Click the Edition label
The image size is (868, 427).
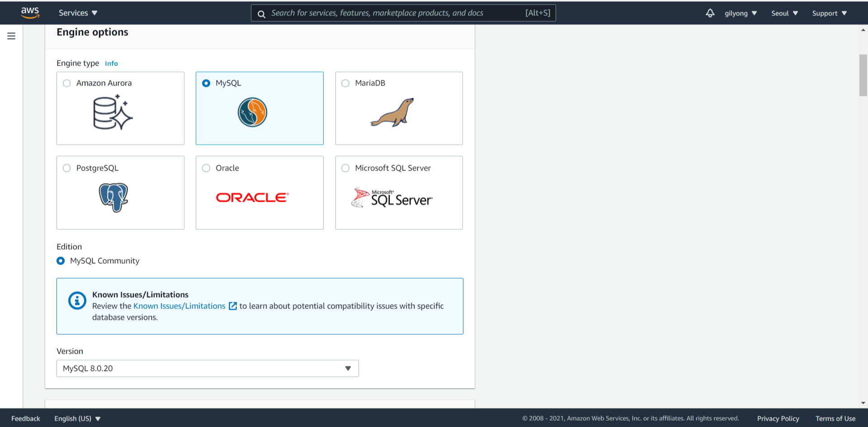pos(69,247)
